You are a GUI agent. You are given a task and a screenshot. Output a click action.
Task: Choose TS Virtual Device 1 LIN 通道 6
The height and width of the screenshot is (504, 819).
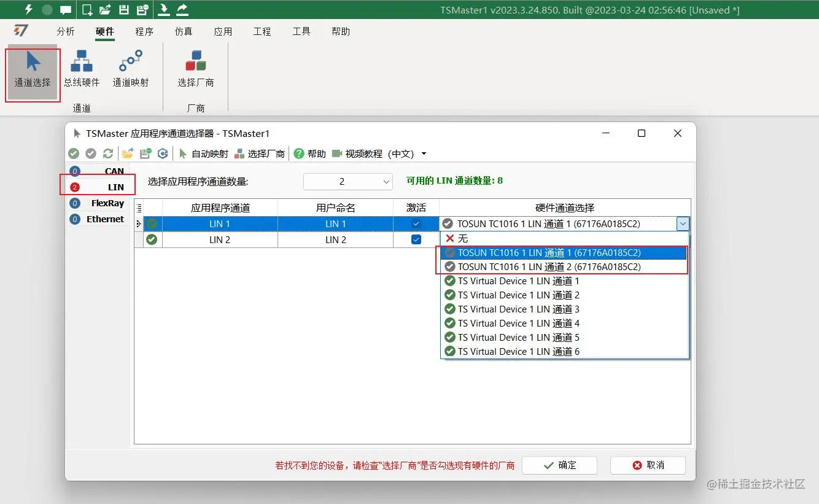(x=564, y=351)
